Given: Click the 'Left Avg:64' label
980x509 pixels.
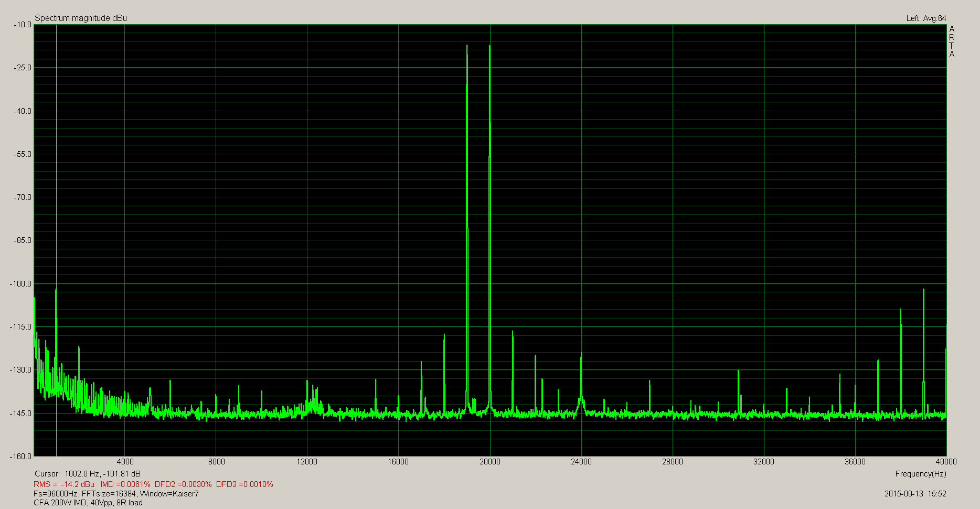Looking at the screenshot, I should [926, 18].
